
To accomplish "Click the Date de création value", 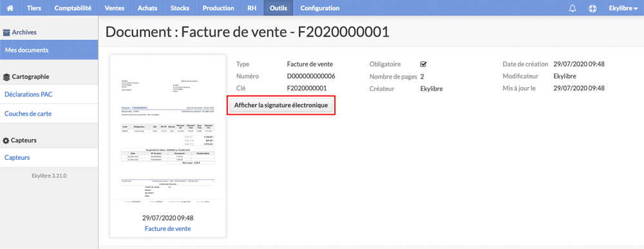I will 579,65.
